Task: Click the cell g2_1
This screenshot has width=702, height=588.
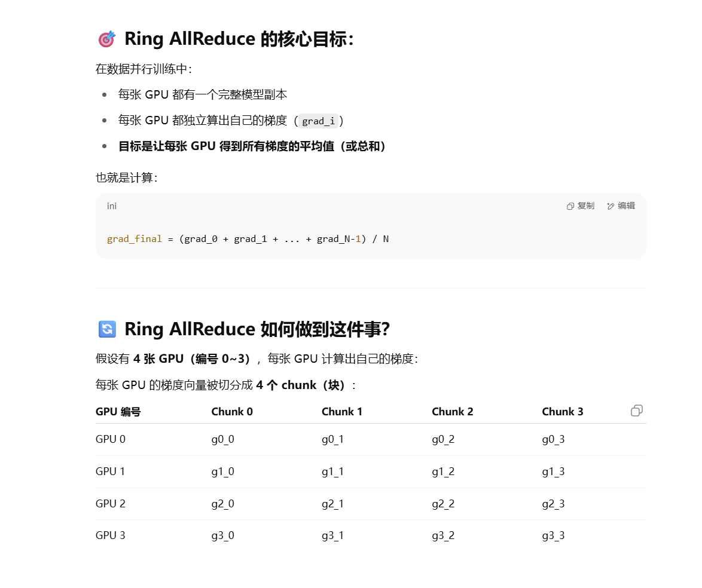Action: tap(332, 504)
